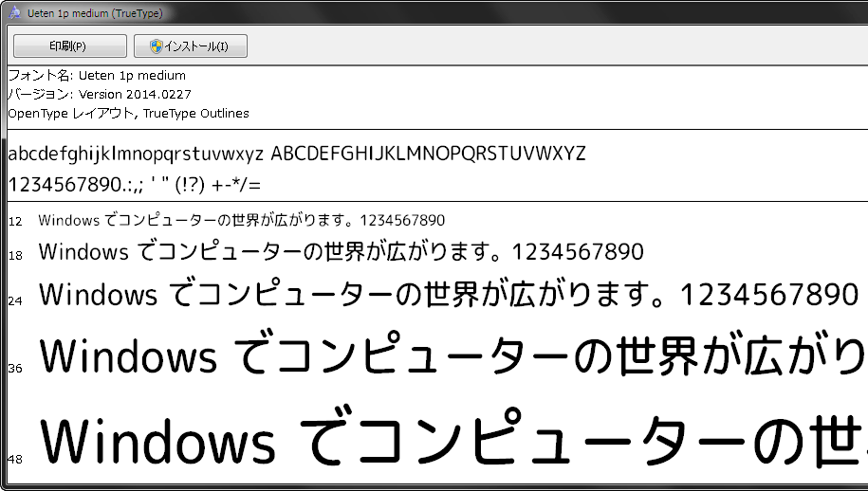Screen dimensions: 868x491
Task: Click the line 'フォント名: Ueten 1p medium'
Action: click(x=97, y=75)
